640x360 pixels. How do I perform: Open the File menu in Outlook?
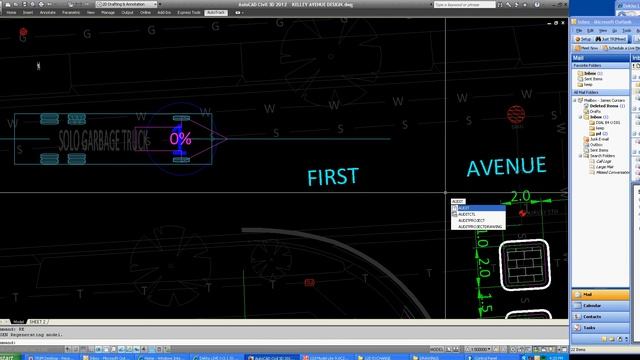click(x=579, y=31)
